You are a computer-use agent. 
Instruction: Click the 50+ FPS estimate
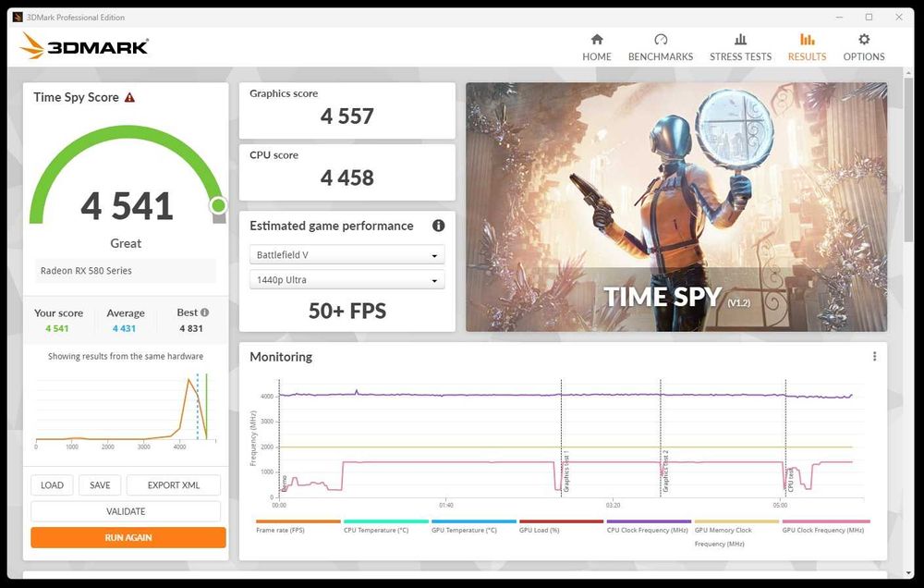pos(347,311)
